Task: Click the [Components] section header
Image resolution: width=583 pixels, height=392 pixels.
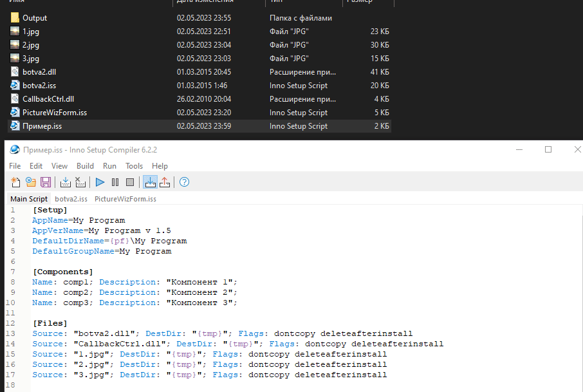Action: [x=63, y=272]
